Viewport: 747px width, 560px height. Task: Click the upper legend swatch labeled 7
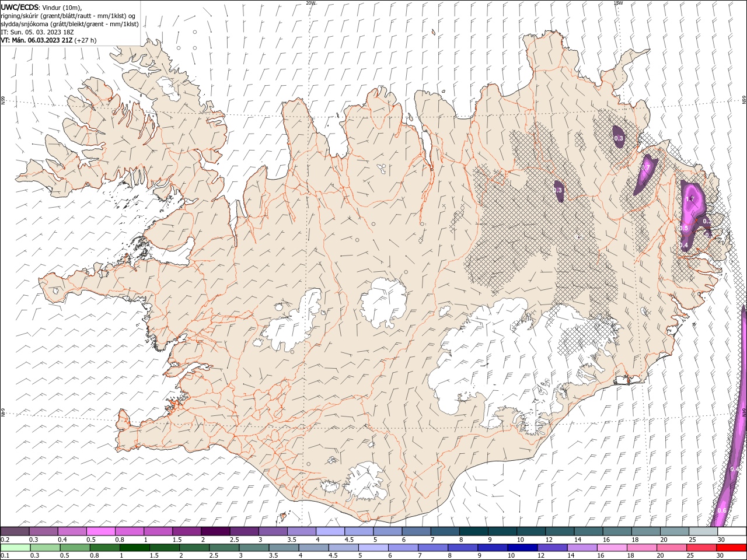click(x=445, y=531)
